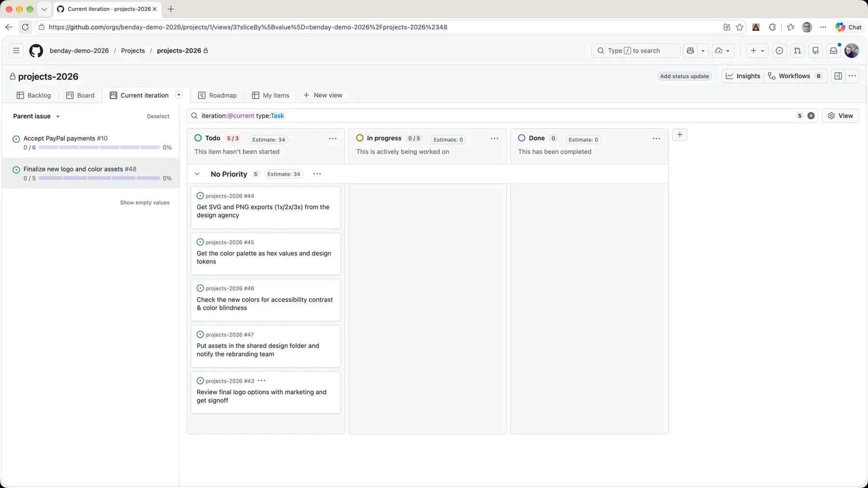868x488 pixels.
Task: Switch to the My items tab
Action: point(271,95)
